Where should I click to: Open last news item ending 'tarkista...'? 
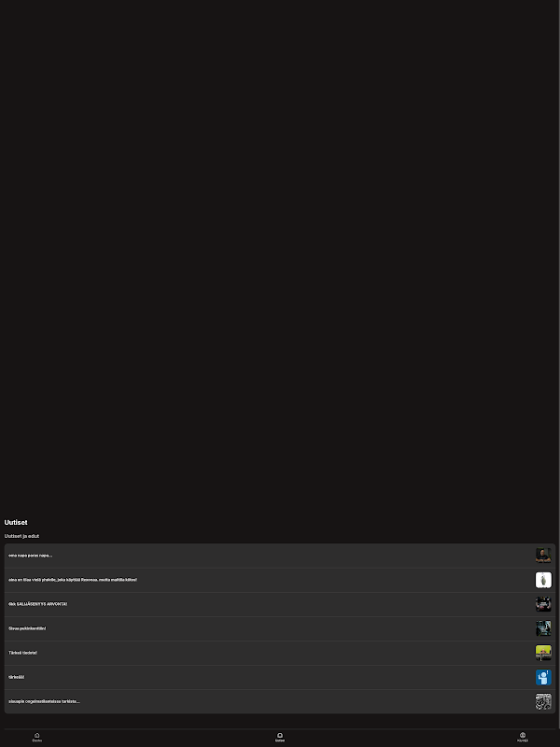(280, 701)
